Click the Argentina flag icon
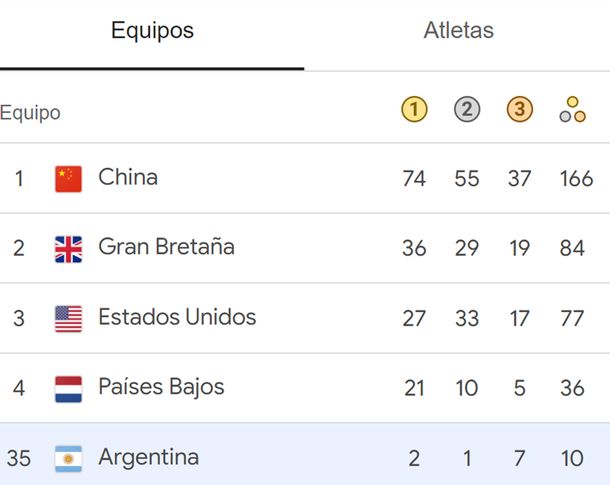 point(68,459)
